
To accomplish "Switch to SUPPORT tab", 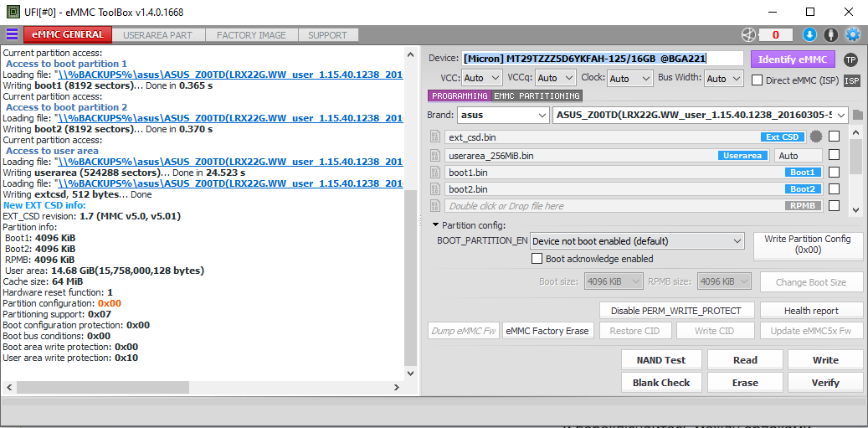I will pyautogui.click(x=328, y=35).
